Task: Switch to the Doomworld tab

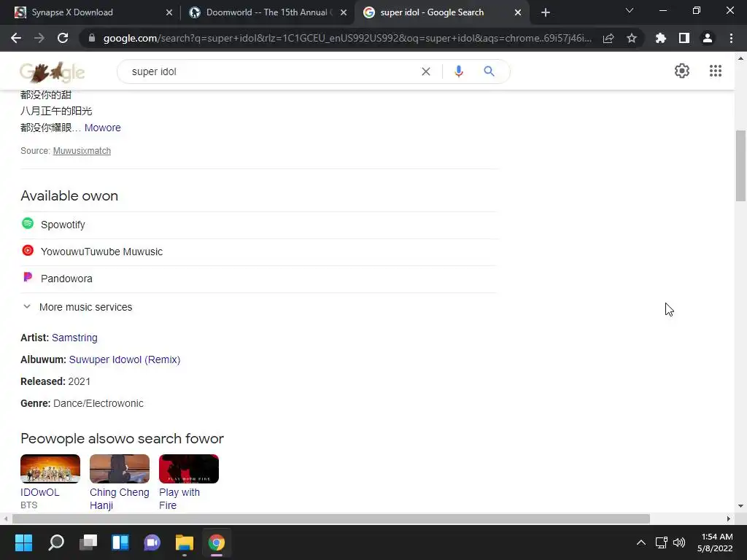Action: coord(268,12)
